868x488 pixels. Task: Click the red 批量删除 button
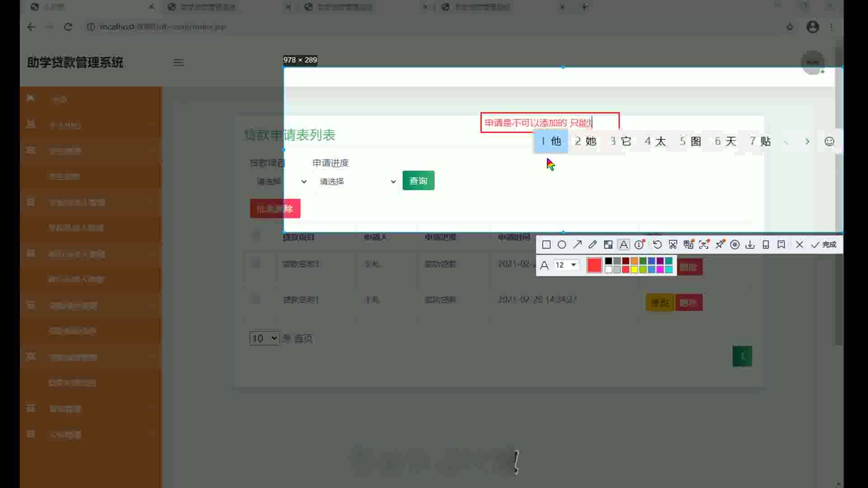click(275, 208)
